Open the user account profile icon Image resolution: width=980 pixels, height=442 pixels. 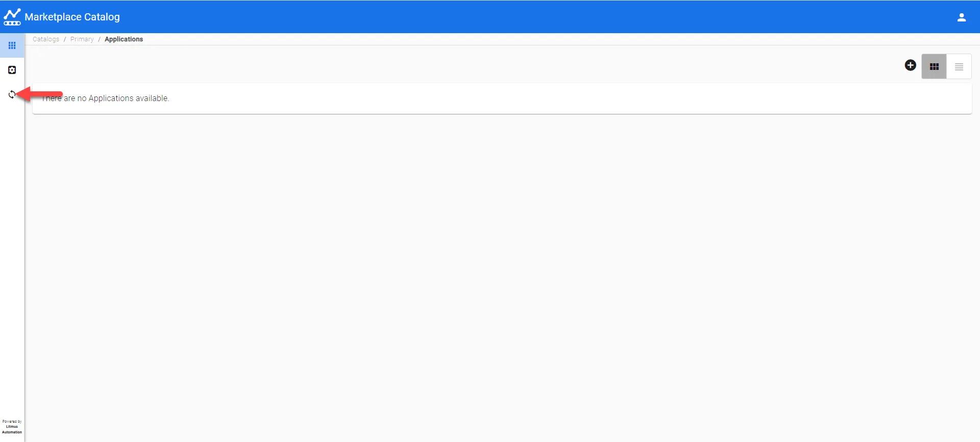(x=961, y=17)
